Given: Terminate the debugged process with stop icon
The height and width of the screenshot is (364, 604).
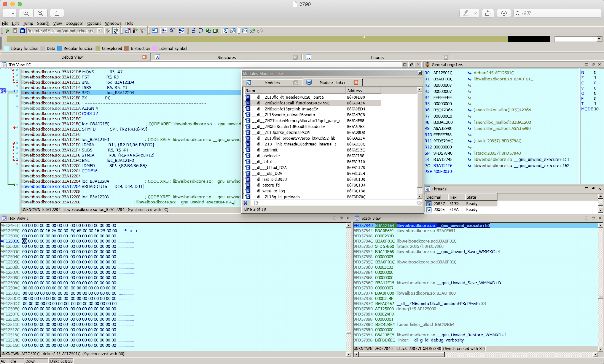Looking at the screenshot, I should tap(23, 31).
